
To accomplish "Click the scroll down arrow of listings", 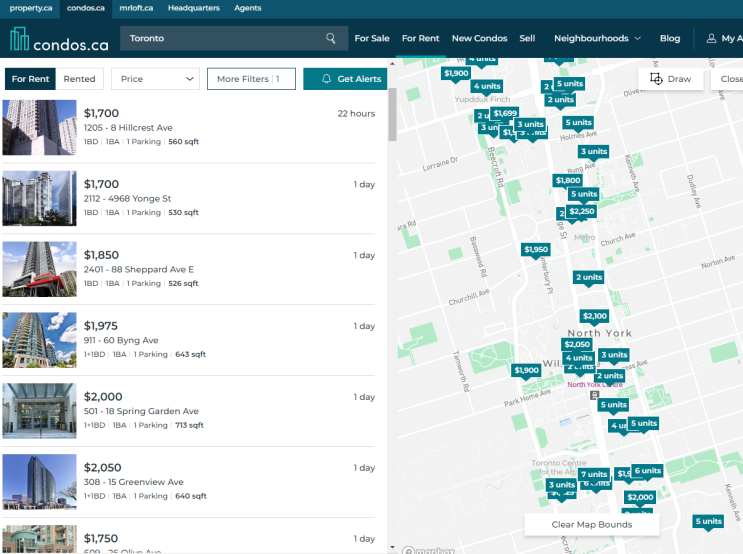I will [x=392, y=547].
